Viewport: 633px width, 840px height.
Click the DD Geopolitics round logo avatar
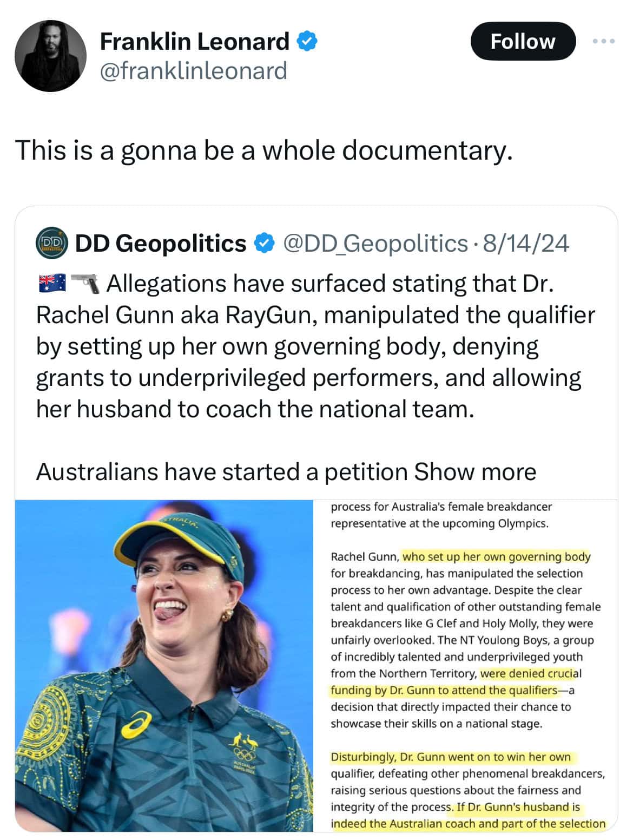tap(51, 244)
